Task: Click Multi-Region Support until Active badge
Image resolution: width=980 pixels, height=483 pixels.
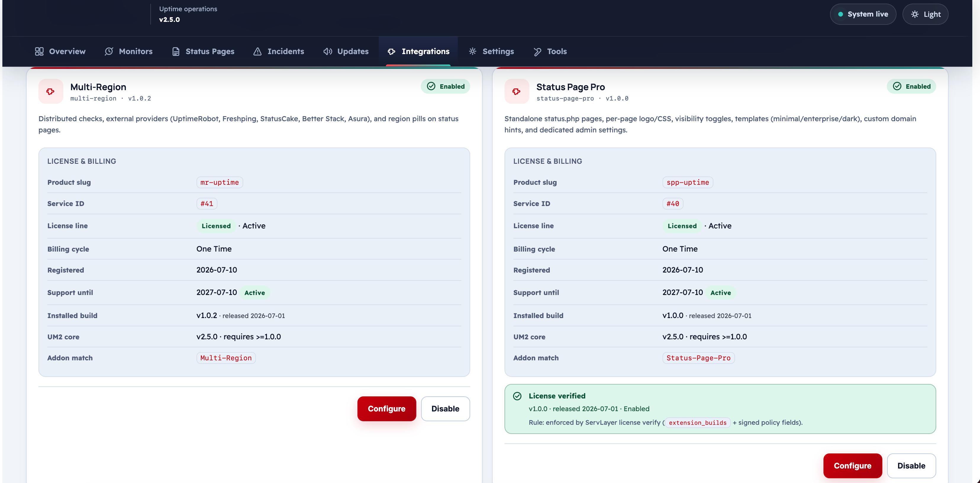Action: pyautogui.click(x=254, y=293)
